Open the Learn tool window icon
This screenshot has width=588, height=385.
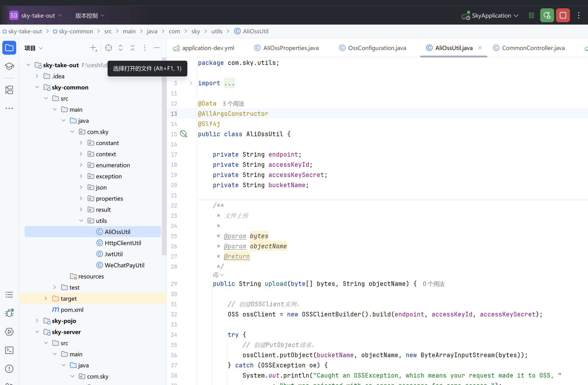point(9,66)
